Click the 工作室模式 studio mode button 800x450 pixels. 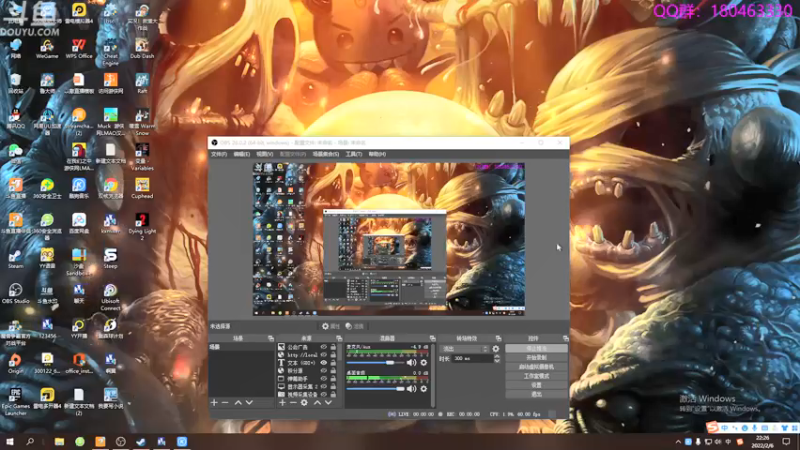[x=536, y=376]
